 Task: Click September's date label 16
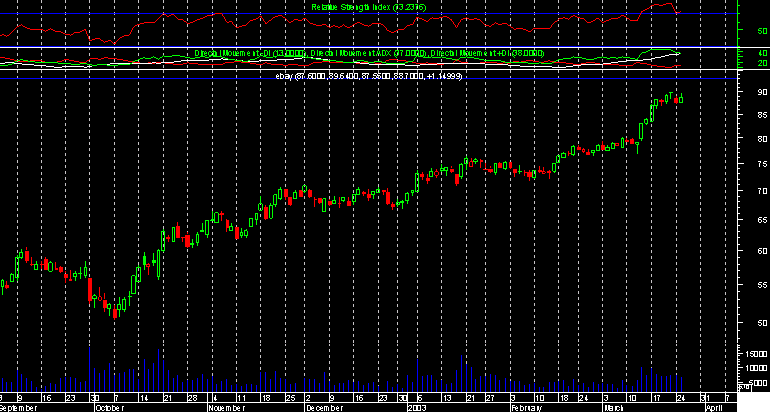point(46,398)
